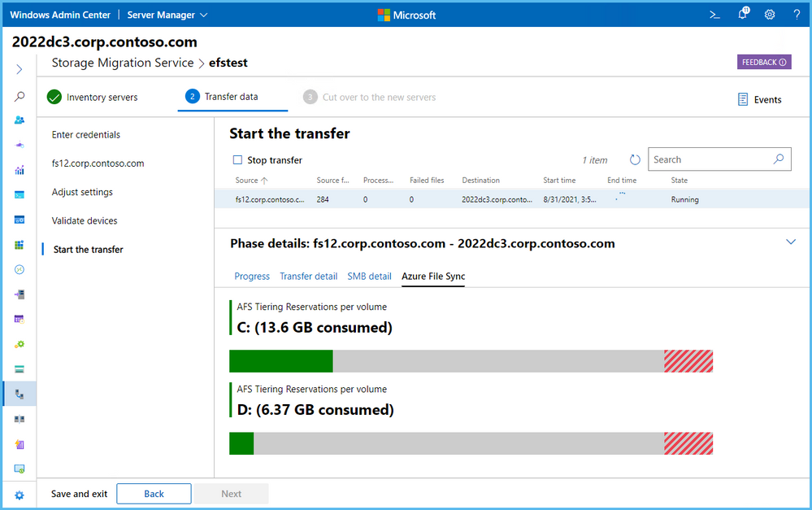Sort by the Source column header
This screenshot has width=812, height=510.
tap(247, 181)
